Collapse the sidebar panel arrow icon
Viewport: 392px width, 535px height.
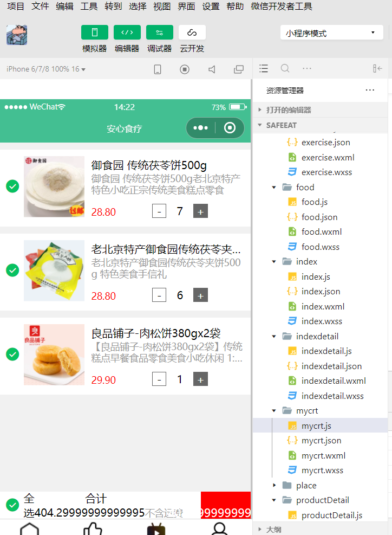tap(377, 69)
